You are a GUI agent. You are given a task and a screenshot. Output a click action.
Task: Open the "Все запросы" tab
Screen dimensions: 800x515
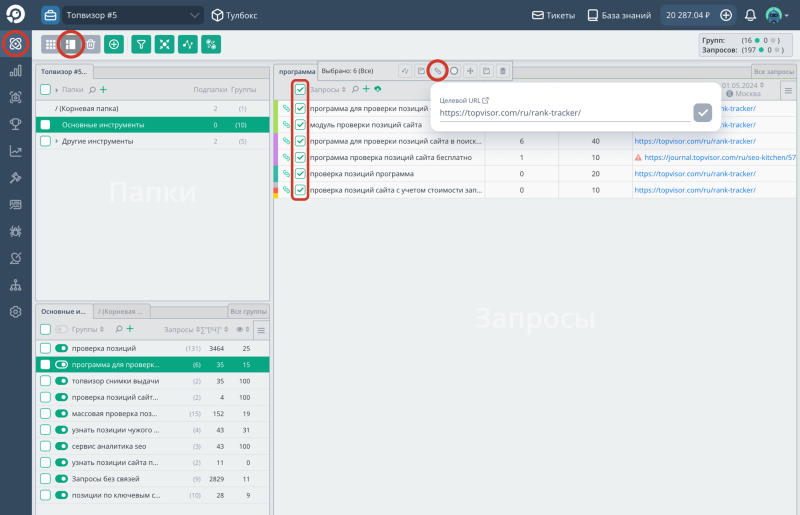coord(773,71)
